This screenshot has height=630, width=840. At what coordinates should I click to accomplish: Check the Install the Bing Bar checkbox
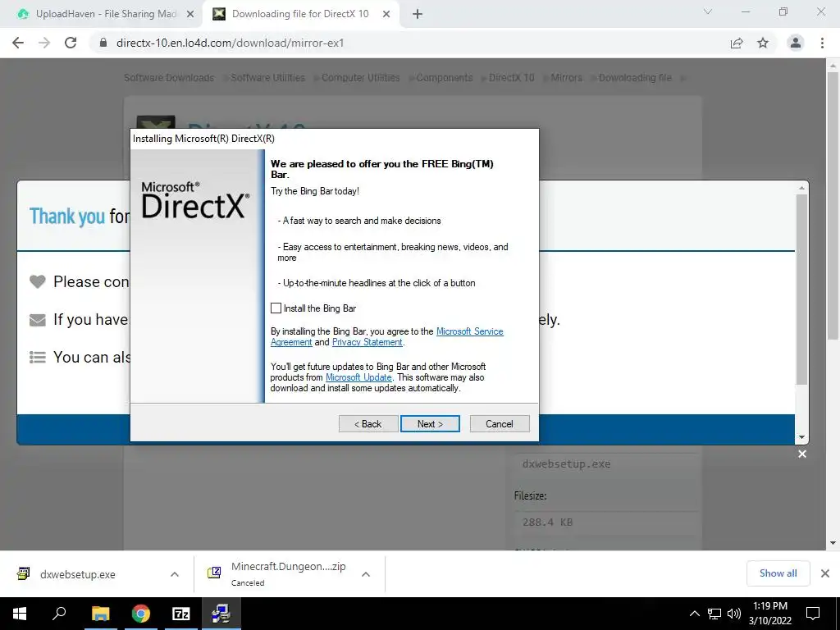click(x=276, y=308)
